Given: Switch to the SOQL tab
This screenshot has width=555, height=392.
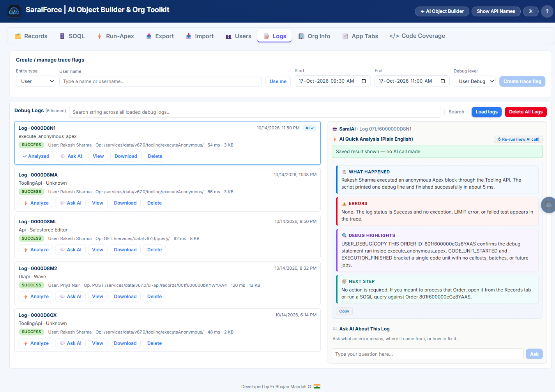Looking at the screenshot, I should (x=72, y=36).
